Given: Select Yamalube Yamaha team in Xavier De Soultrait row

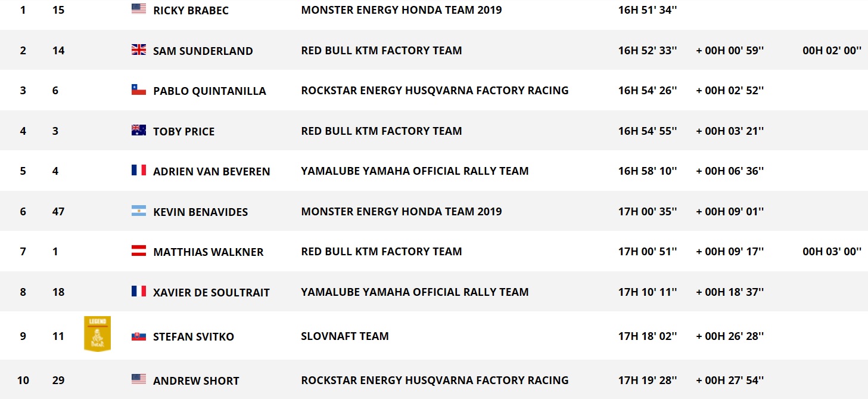Looking at the screenshot, I should tap(415, 292).
